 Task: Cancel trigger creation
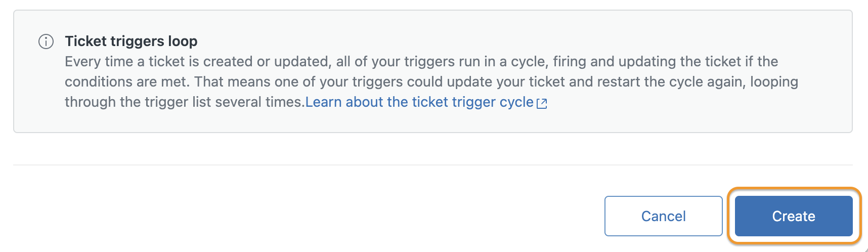pyautogui.click(x=664, y=216)
